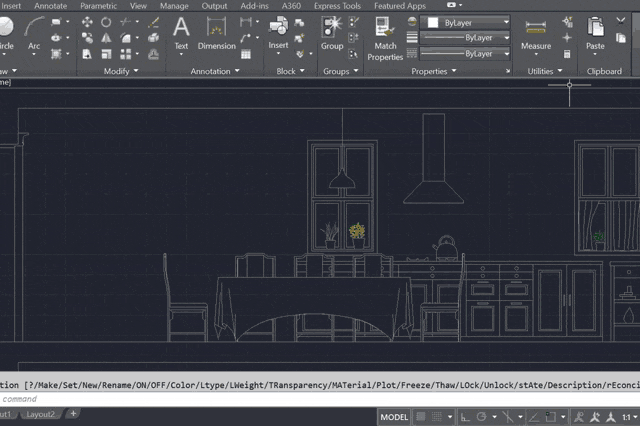Activate the Rotate tool in Modify panel
The image size is (640, 426).
coord(106,22)
